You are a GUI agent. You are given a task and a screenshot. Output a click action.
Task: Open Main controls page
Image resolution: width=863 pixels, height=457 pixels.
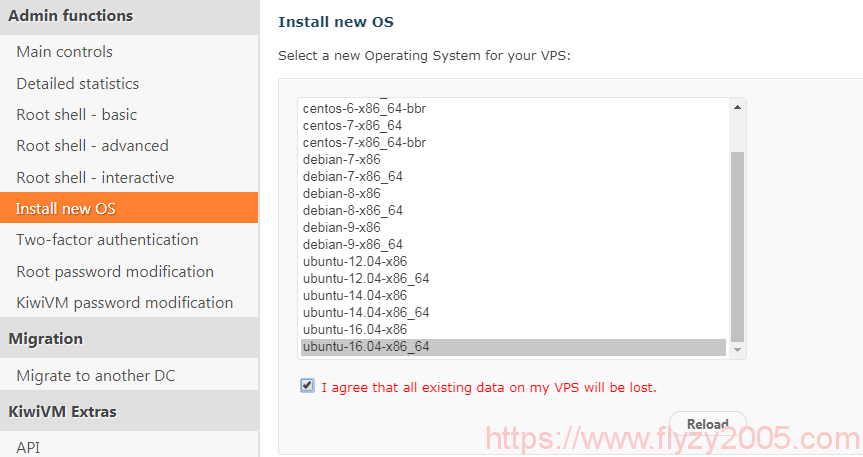click(x=65, y=52)
